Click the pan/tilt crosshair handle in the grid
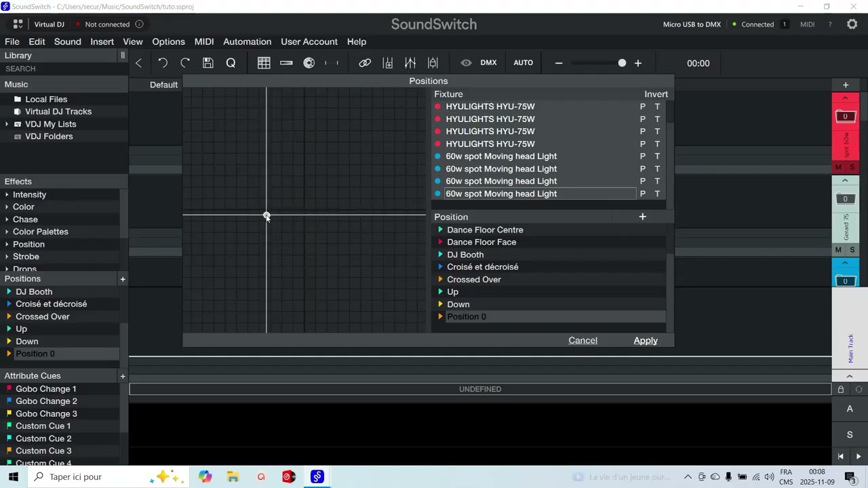 (267, 216)
